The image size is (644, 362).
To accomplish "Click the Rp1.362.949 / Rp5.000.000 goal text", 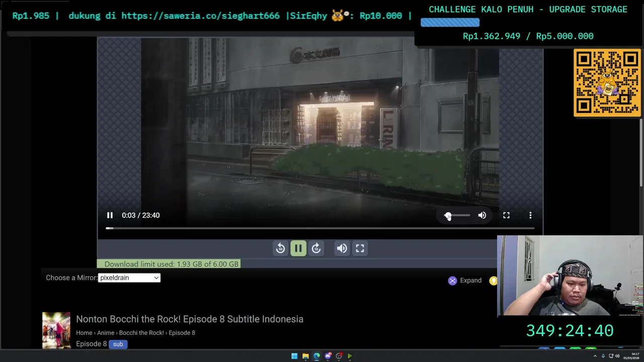I will pos(528,36).
